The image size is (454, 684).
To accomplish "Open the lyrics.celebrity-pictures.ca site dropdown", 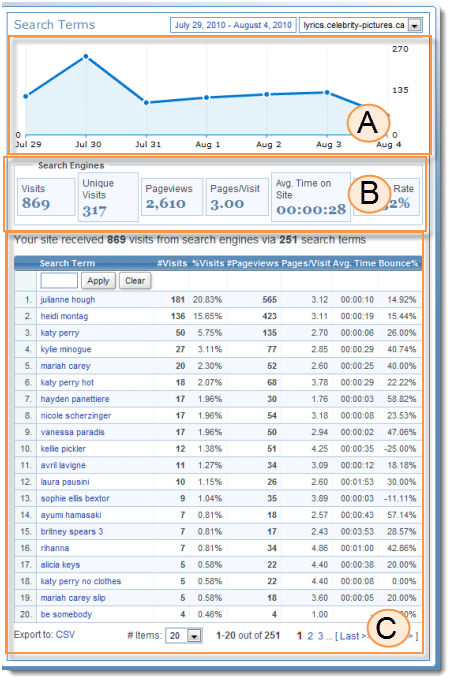I will tap(360, 25).
